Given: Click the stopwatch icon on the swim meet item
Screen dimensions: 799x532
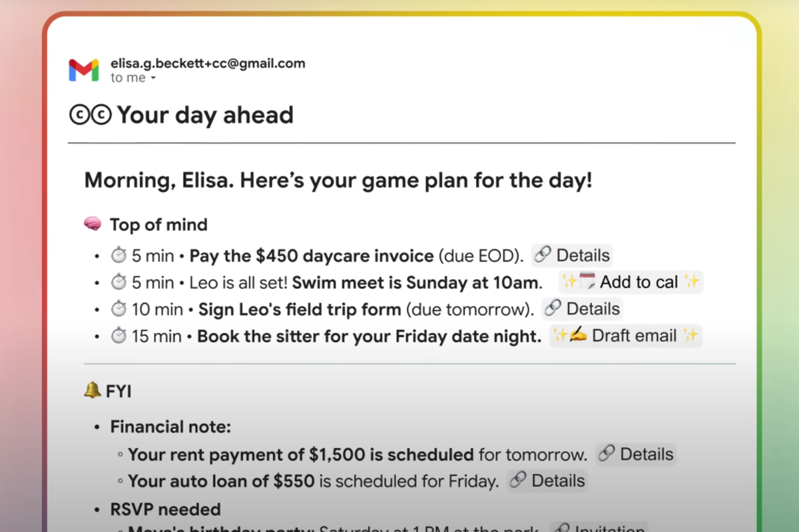Looking at the screenshot, I should (x=119, y=282).
